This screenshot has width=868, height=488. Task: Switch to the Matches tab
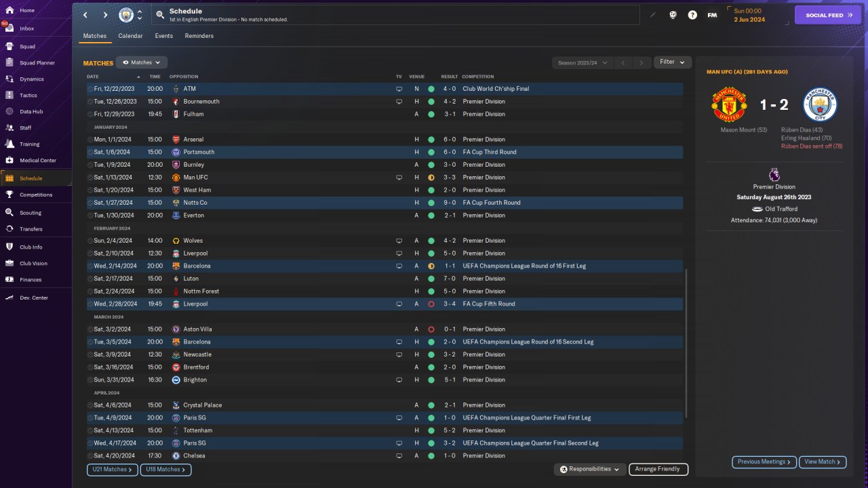coord(95,36)
